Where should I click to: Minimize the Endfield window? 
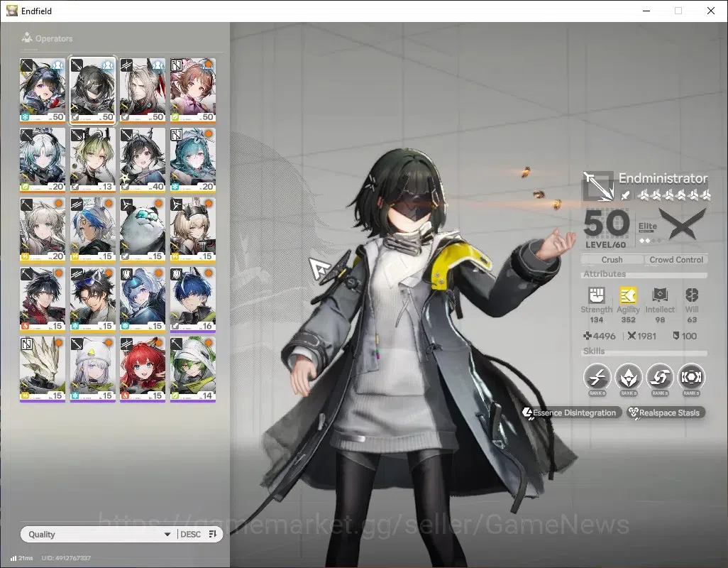click(x=646, y=11)
